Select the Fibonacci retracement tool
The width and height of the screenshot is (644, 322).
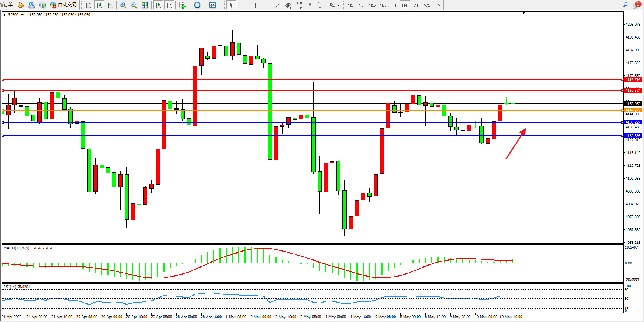click(299, 5)
